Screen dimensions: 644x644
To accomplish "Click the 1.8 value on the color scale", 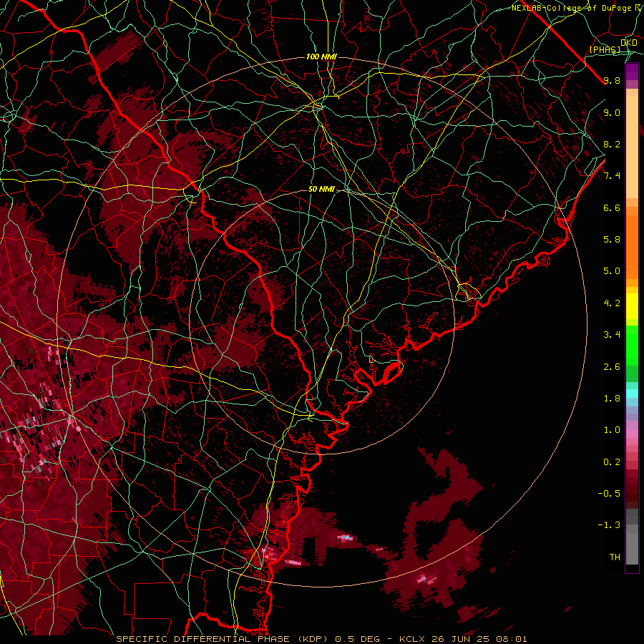I will coord(612,399).
